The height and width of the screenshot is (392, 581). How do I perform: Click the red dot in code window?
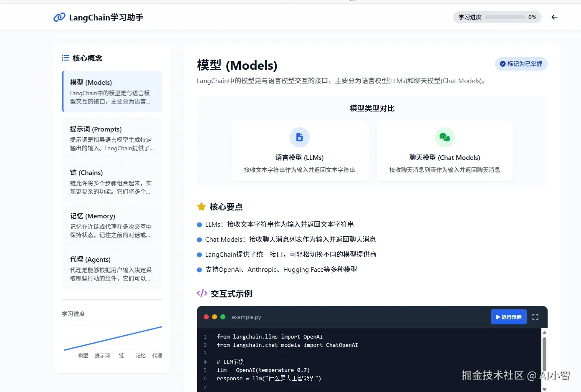[206, 317]
